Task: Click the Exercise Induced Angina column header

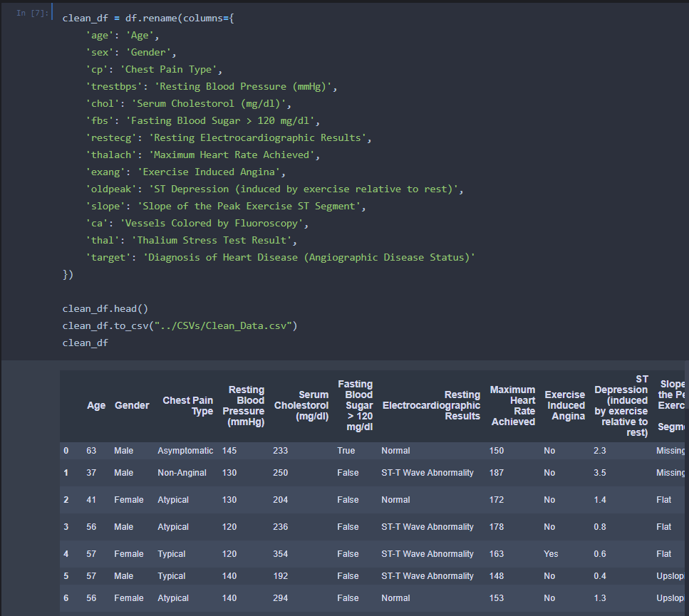Action: tap(564, 406)
